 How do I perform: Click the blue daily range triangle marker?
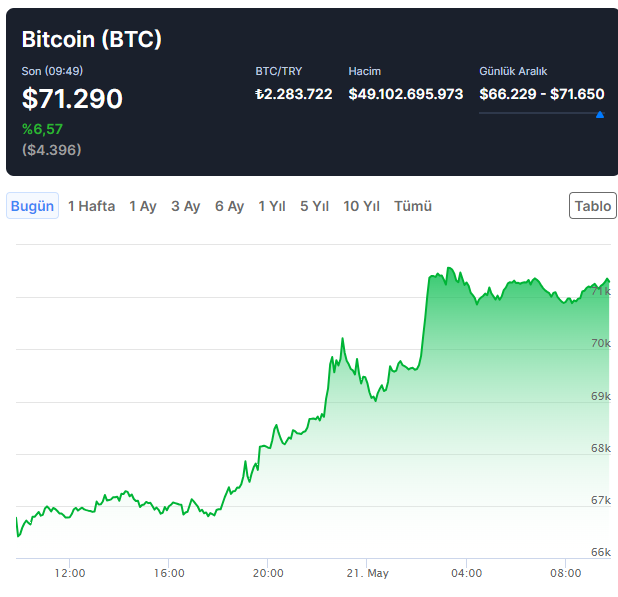tap(600, 115)
